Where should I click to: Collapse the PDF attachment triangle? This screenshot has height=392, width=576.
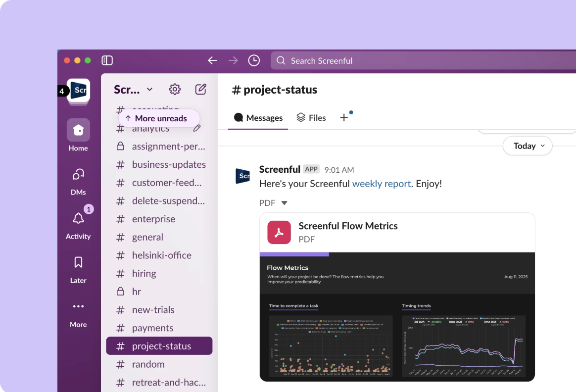coord(284,203)
